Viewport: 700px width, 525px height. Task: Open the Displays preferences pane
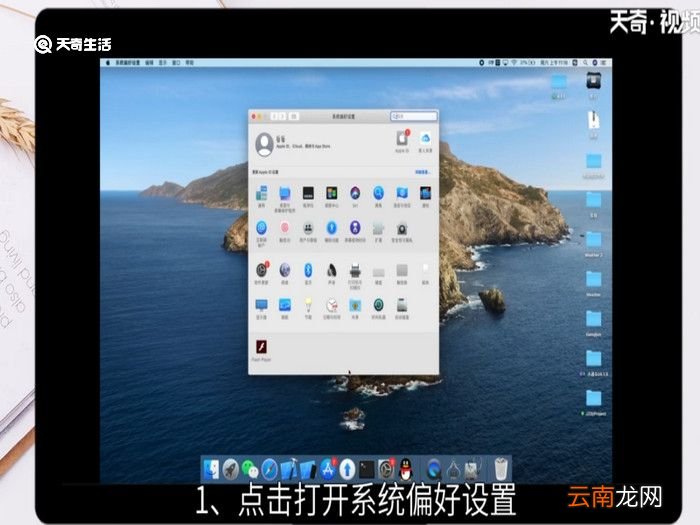(x=262, y=305)
